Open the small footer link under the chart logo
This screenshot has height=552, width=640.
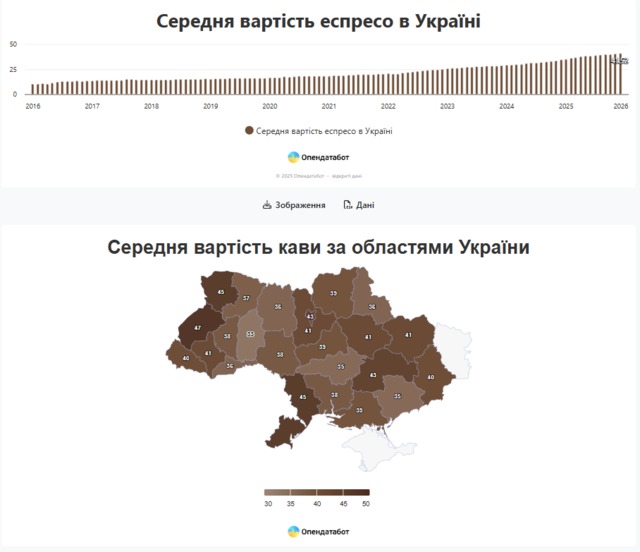(x=319, y=174)
